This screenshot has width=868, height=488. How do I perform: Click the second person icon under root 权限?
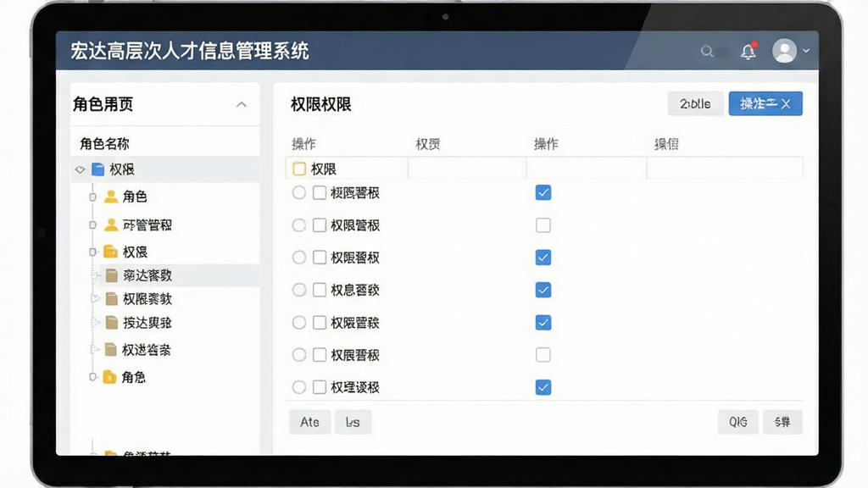[111, 225]
